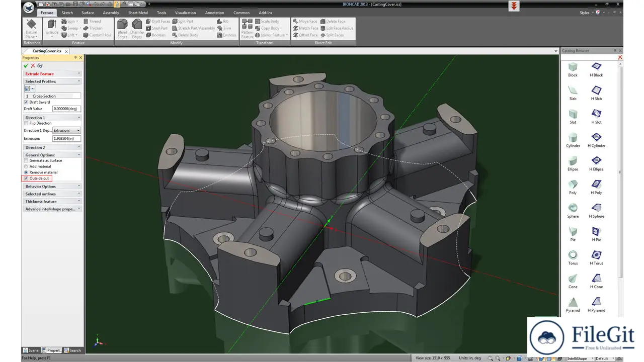644x362 pixels.
Task: Open the Custom Hole tool
Action: click(x=97, y=35)
